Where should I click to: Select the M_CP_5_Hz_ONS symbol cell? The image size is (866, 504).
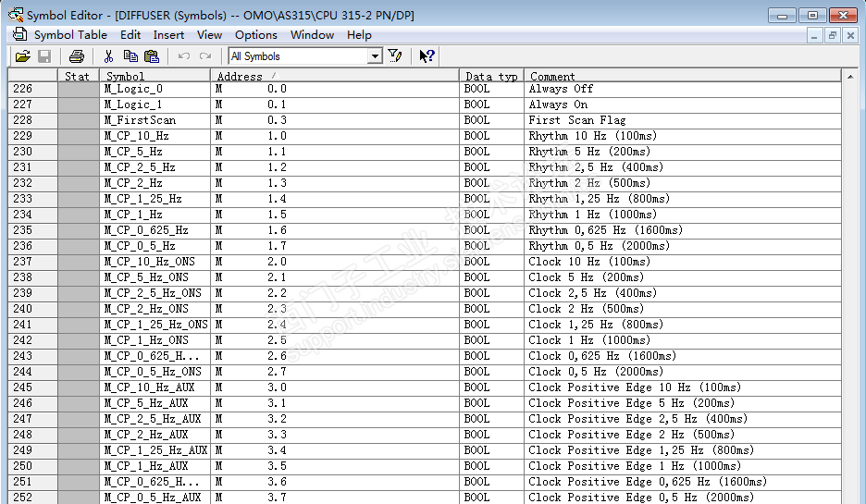[x=155, y=277]
